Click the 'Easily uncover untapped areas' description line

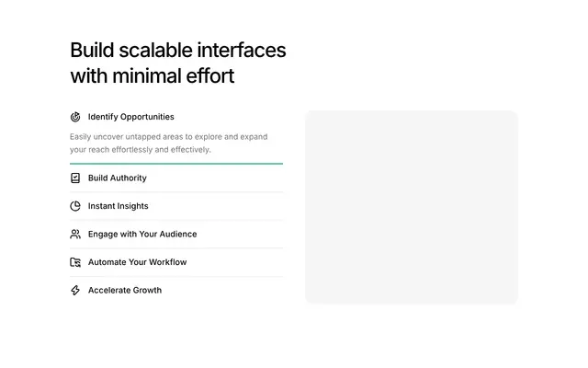tap(169, 137)
